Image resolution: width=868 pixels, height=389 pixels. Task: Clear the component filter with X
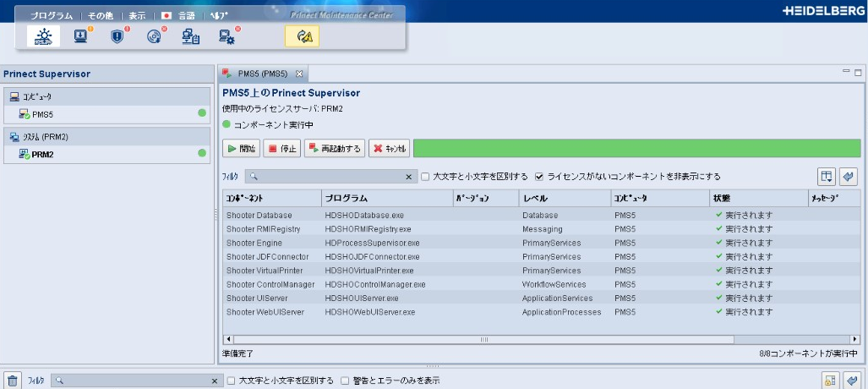pos(408,177)
